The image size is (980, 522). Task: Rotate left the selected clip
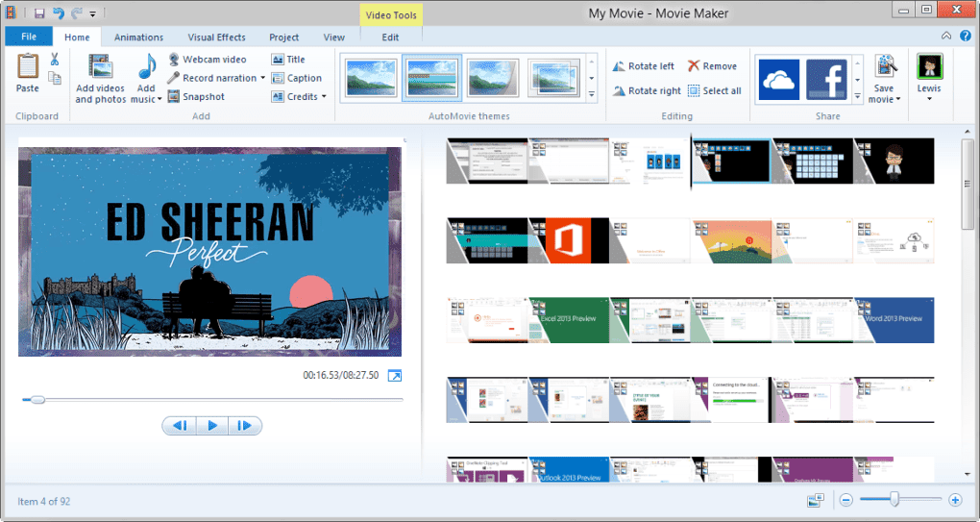(x=643, y=66)
